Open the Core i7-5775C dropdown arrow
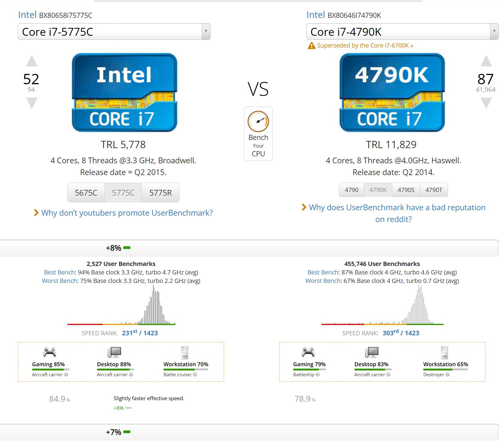Viewport: 502px width, 448px height. 206,31
